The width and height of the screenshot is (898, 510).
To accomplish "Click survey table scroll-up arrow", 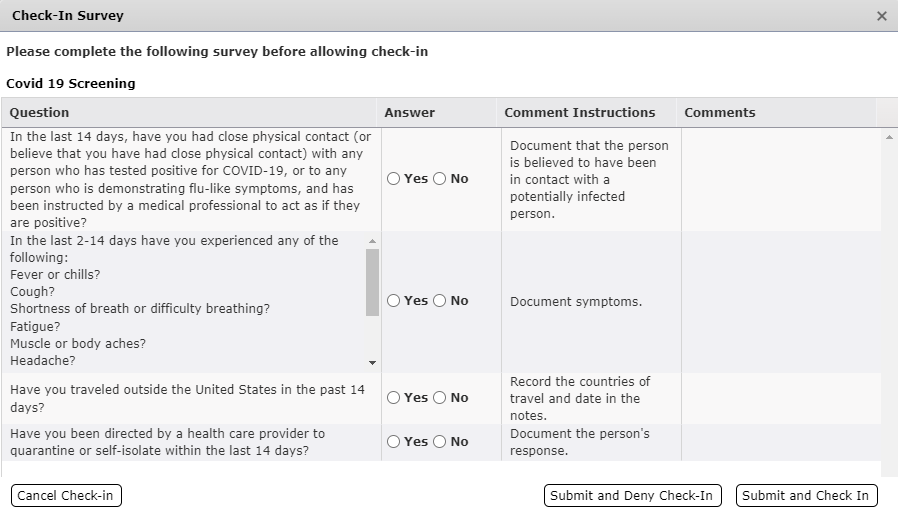I will (889, 137).
